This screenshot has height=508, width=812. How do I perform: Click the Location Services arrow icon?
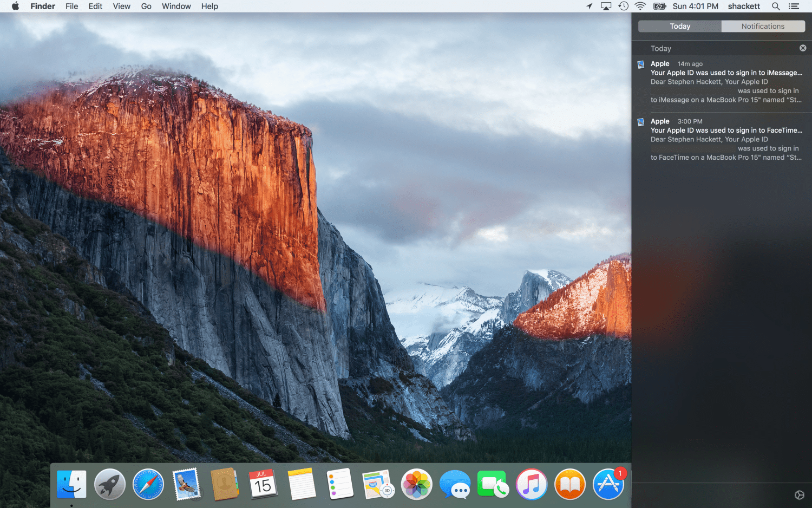pos(590,6)
